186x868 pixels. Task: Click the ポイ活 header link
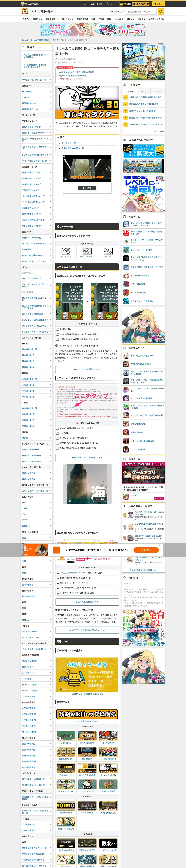[x=111, y=4]
